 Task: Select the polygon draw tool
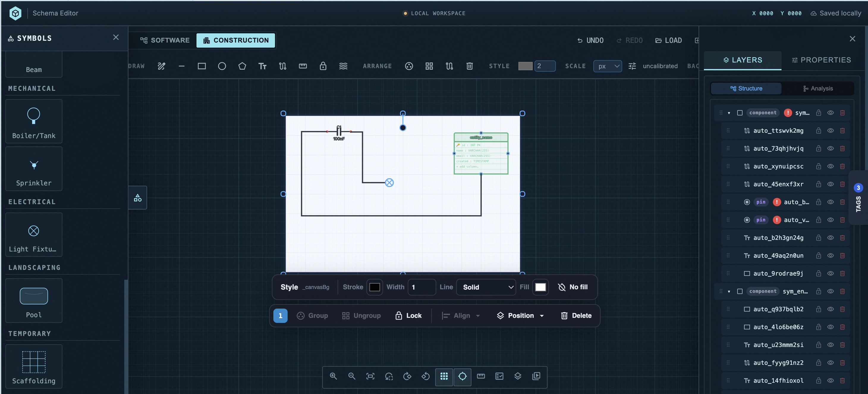242,66
